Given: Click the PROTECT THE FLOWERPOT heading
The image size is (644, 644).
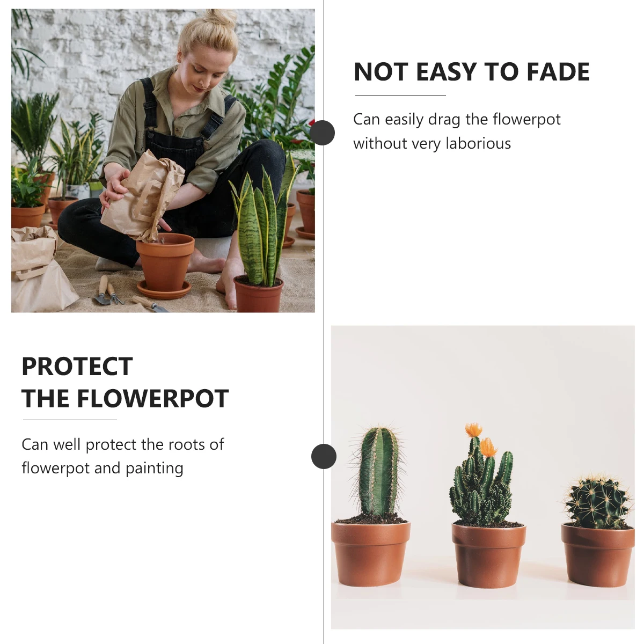Looking at the screenshot, I should pos(125,383).
